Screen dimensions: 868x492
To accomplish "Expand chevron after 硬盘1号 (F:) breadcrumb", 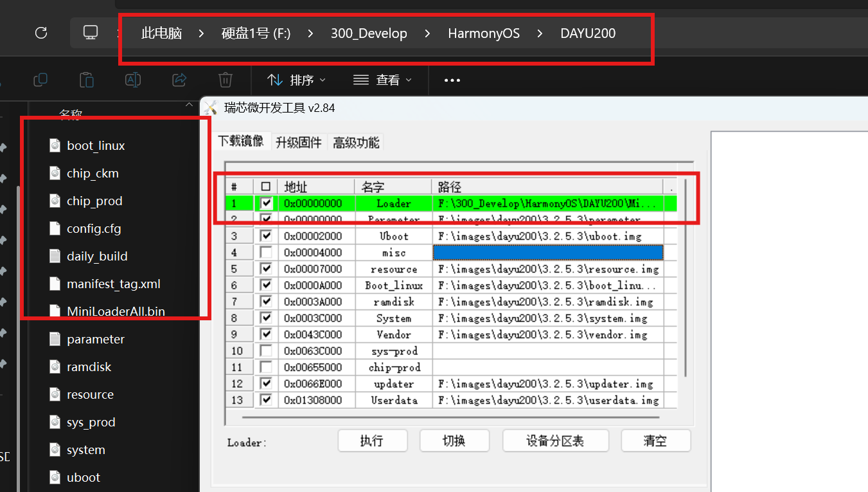I will (x=311, y=33).
